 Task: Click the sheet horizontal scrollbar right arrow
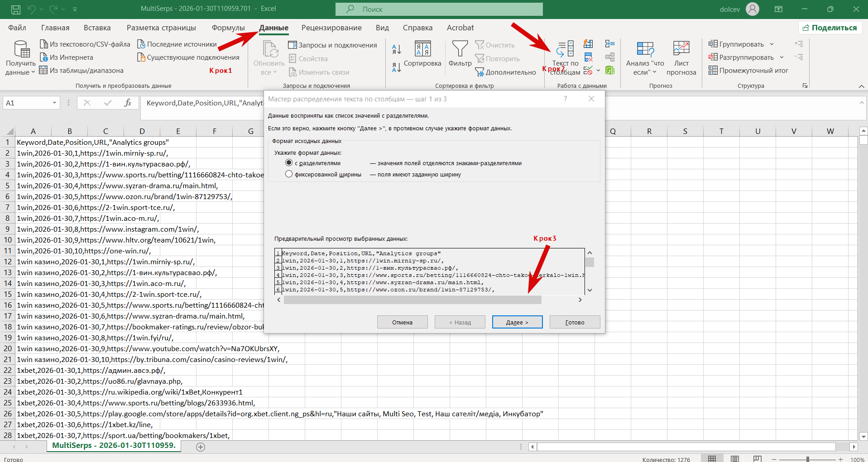854,447
